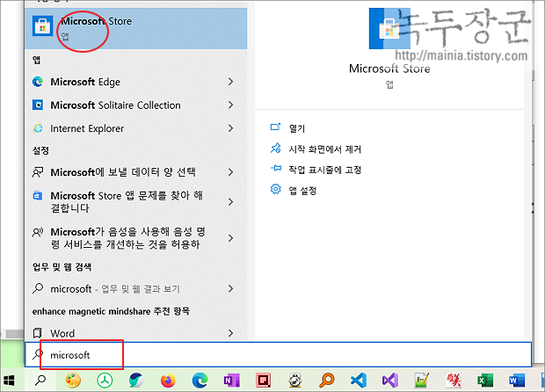Launch Visual Studio Code from taskbar

pyautogui.click(x=359, y=381)
